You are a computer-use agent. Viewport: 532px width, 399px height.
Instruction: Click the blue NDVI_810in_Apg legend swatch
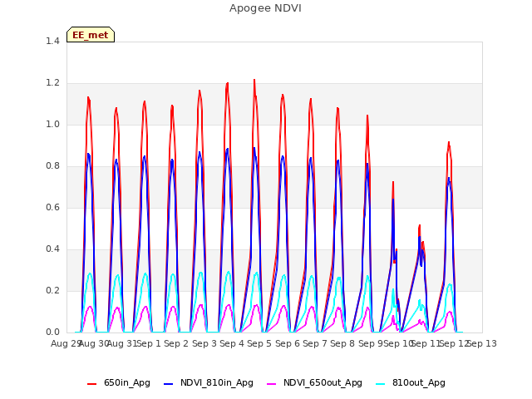[168, 384]
